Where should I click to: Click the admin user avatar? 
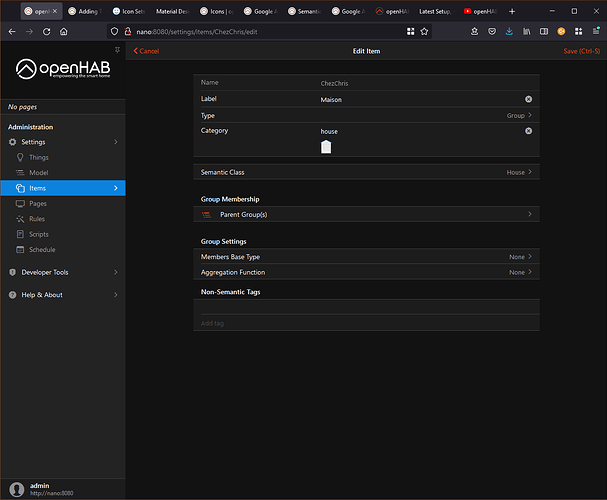pyautogui.click(x=17, y=489)
